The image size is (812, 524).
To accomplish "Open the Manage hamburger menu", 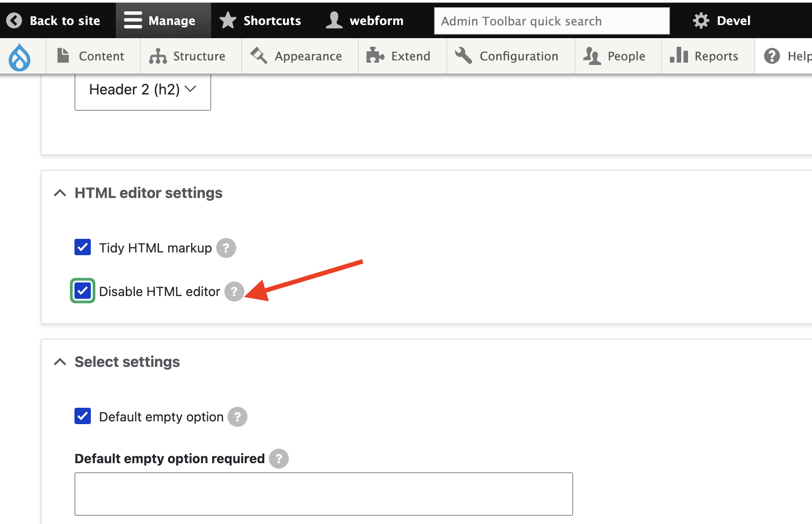I will pyautogui.click(x=163, y=20).
